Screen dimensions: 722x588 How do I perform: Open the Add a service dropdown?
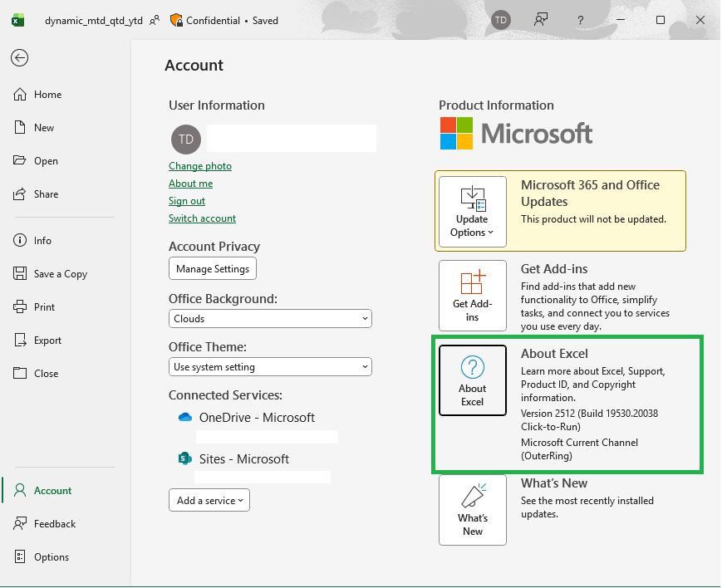[209, 500]
